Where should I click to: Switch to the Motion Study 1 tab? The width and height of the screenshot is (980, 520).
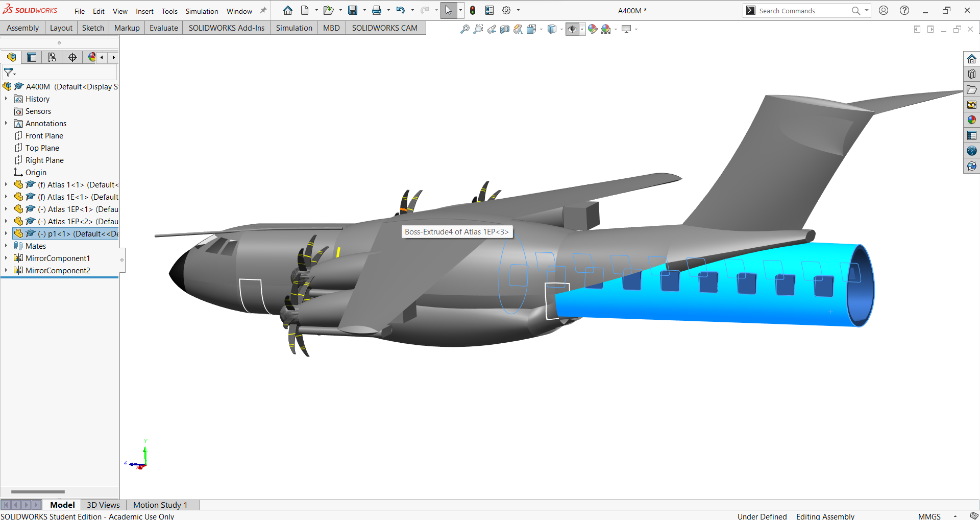(x=160, y=505)
